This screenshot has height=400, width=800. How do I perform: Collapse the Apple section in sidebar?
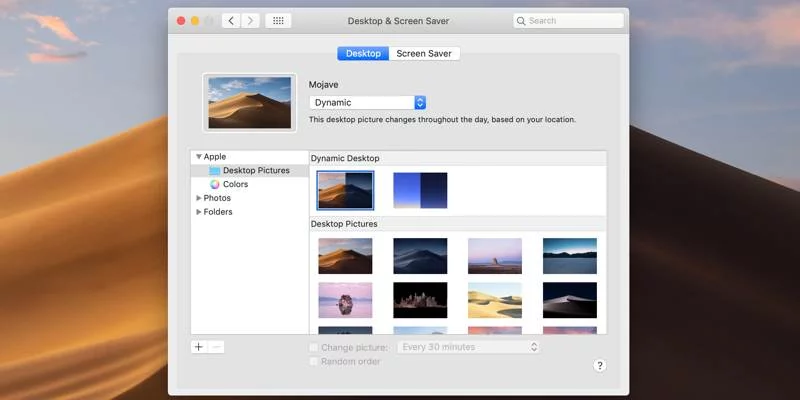point(199,157)
